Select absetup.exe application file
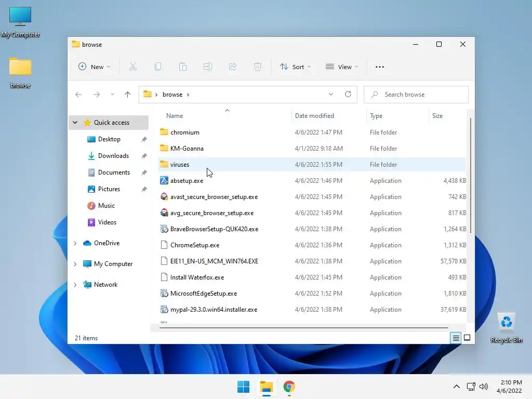The height and width of the screenshot is (399, 532). coord(312,180)
